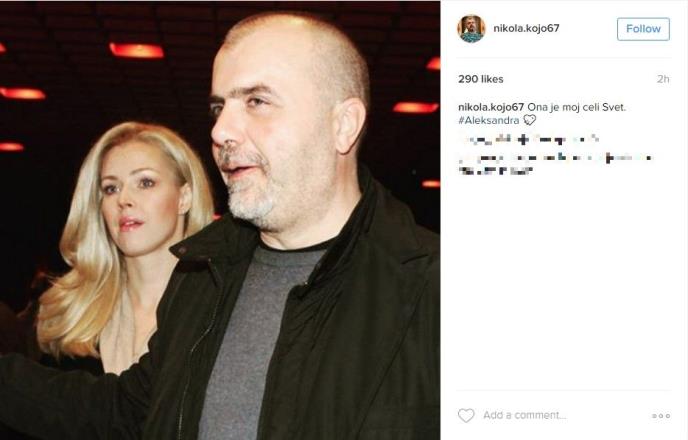The width and height of the screenshot is (688, 440).
Task: Open the three-dot more options menu
Action: (661, 415)
